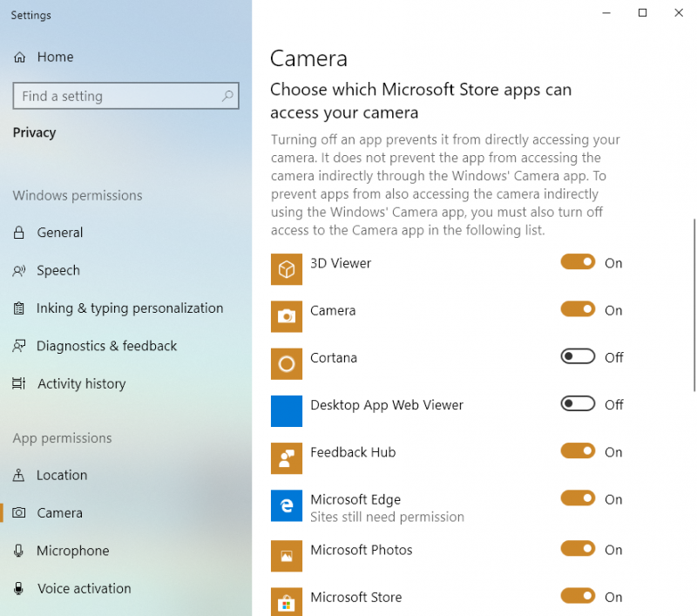Select Activity history page

[x=125, y=383]
